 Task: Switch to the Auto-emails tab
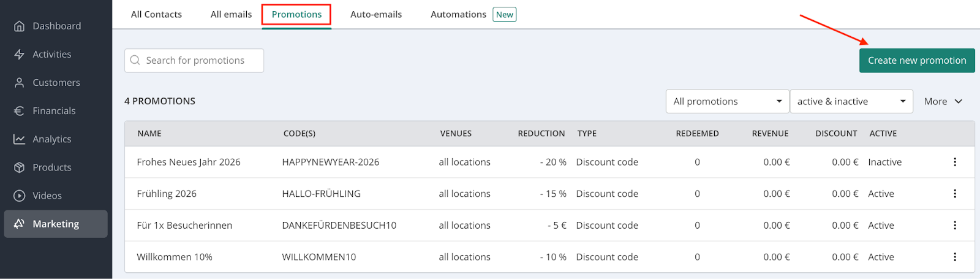376,15
